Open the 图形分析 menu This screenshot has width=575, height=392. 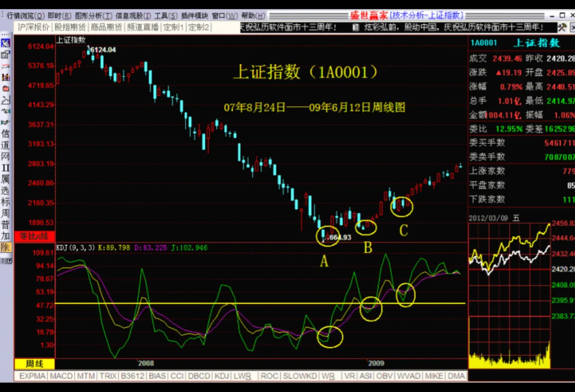click(93, 16)
